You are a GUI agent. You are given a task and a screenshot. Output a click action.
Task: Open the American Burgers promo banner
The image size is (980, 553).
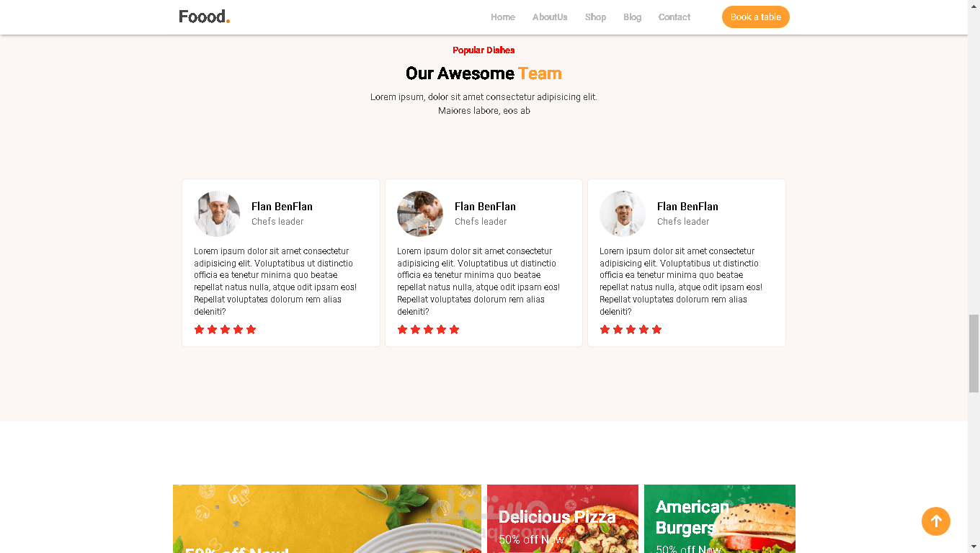coord(720,518)
